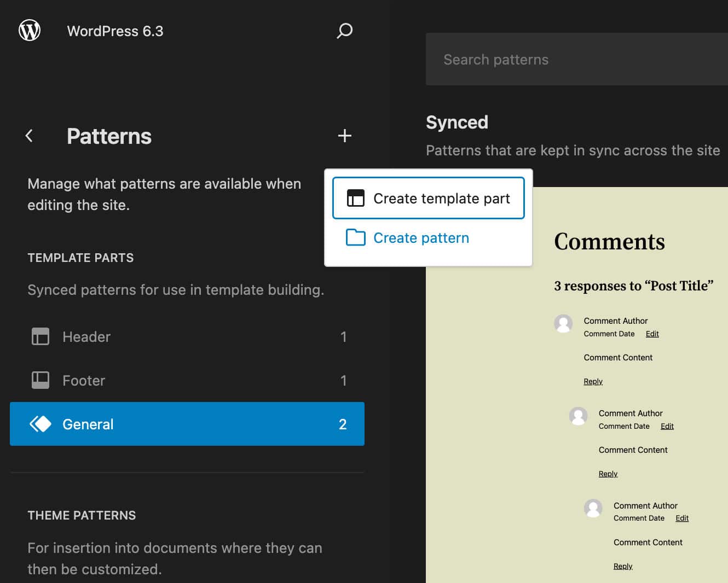Screen dimensions: 728x583
Task: Click the plus icon next to Patterns heading
Action: 344,136
